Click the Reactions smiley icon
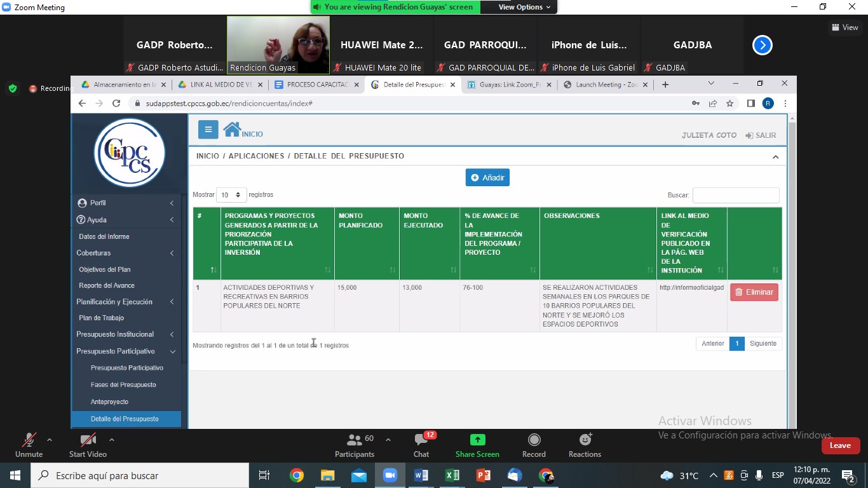This screenshot has width=868, height=488. point(585,440)
